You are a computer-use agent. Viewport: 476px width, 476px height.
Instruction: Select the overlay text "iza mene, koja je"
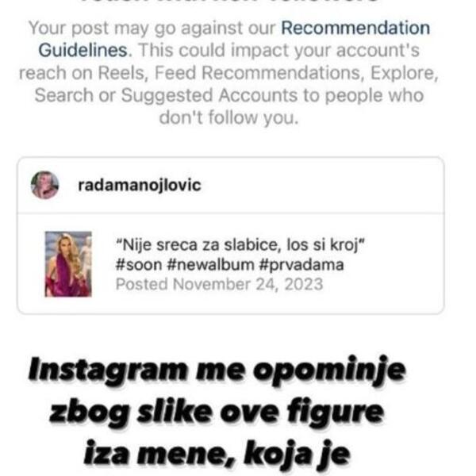(217, 454)
